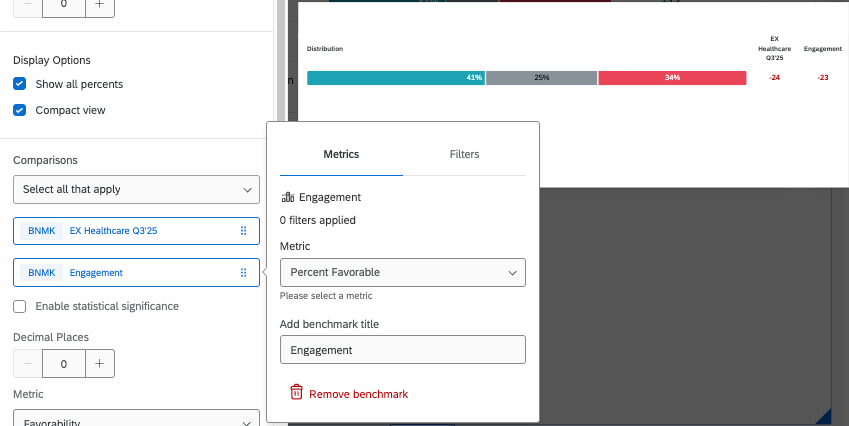
Task: Click the red 34% unfavorable bar segment
Action: (x=672, y=78)
